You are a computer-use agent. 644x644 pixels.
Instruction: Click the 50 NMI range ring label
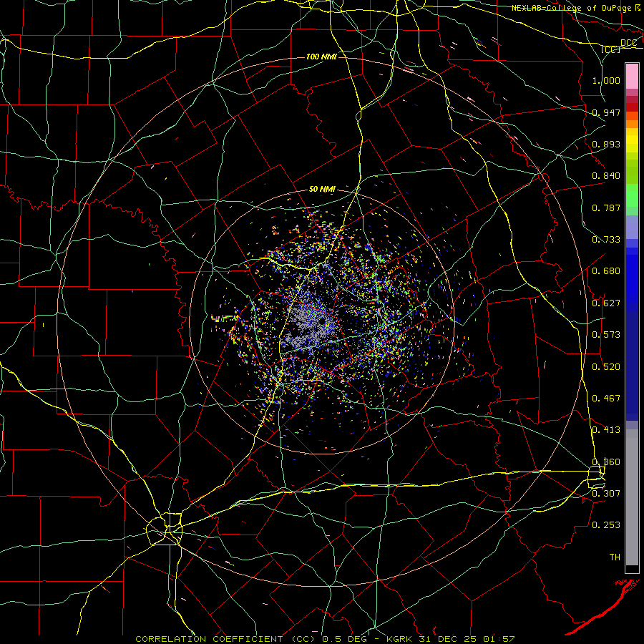pyautogui.click(x=322, y=189)
